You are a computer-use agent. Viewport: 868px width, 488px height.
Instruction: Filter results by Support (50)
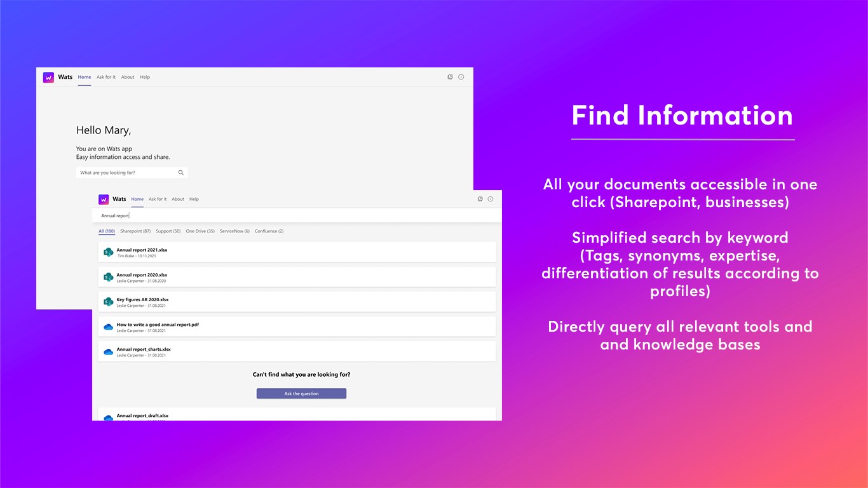click(168, 231)
